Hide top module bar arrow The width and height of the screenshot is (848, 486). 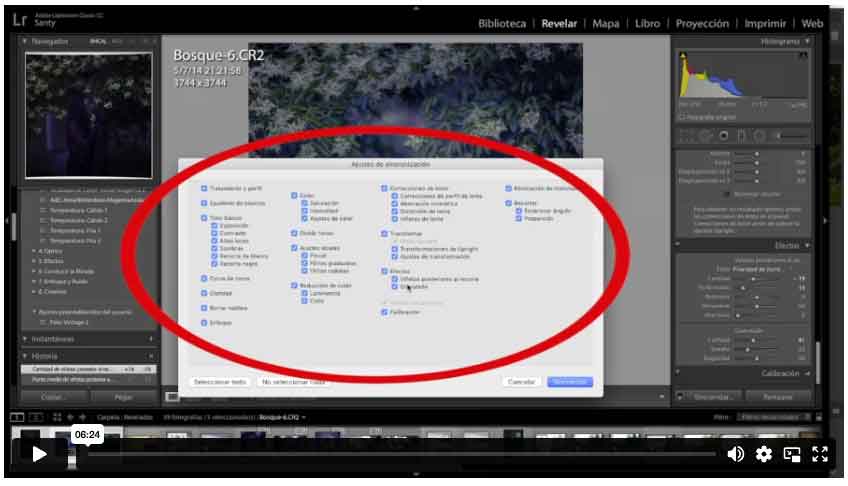click(x=416, y=9)
